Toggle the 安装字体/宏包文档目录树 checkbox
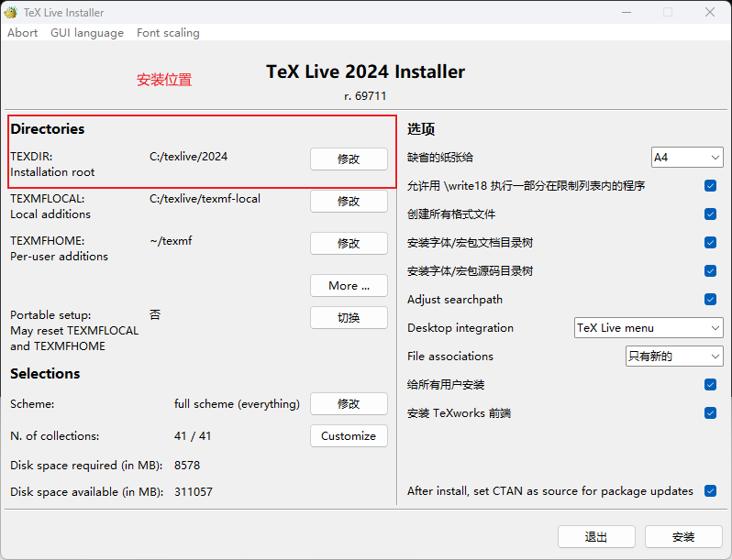The image size is (732, 560). [x=710, y=243]
